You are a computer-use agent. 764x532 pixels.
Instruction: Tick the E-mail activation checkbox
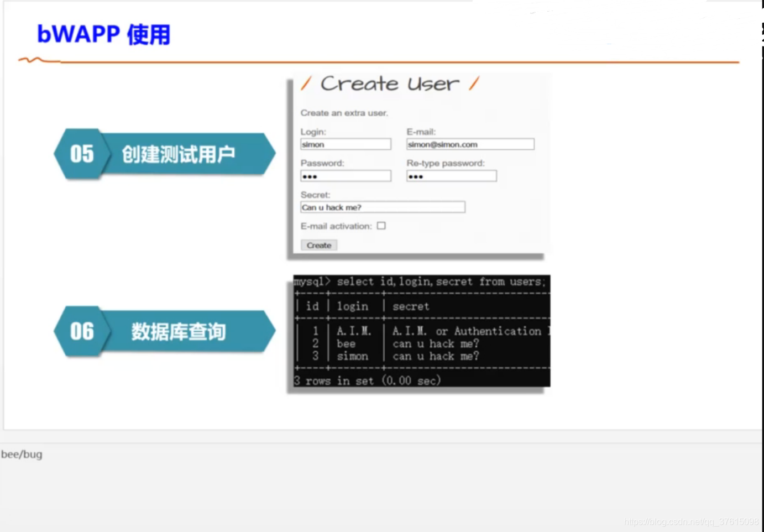click(381, 226)
